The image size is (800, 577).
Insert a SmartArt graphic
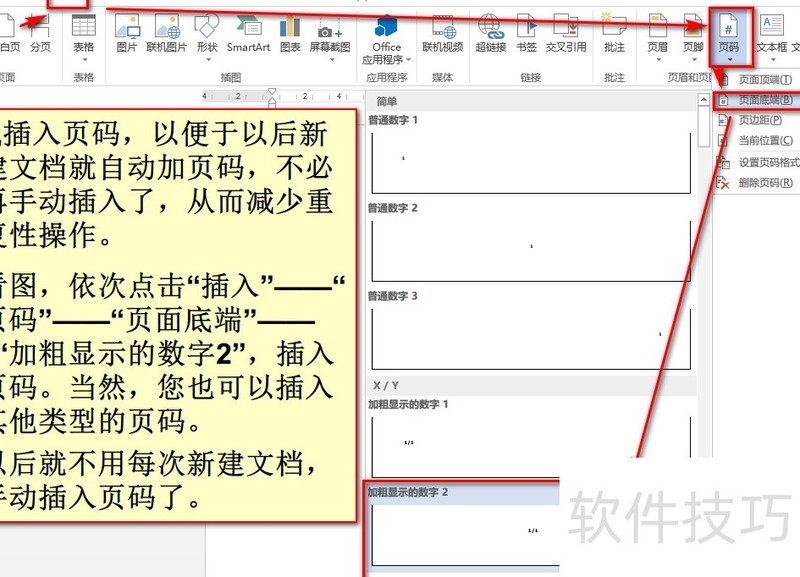tap(248, 34)
